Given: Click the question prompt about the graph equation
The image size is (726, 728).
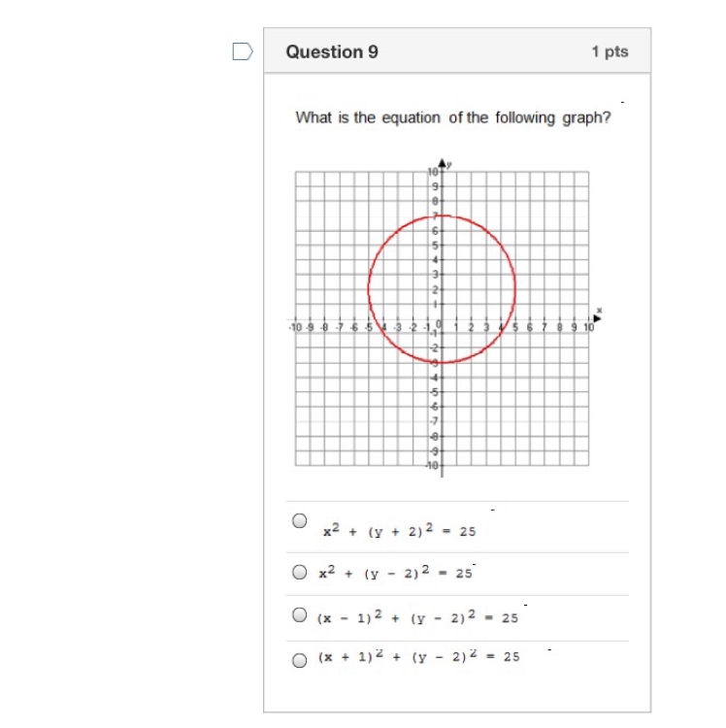Looking at the screenshot, I should pyautogui.click(x=453, y=117).
